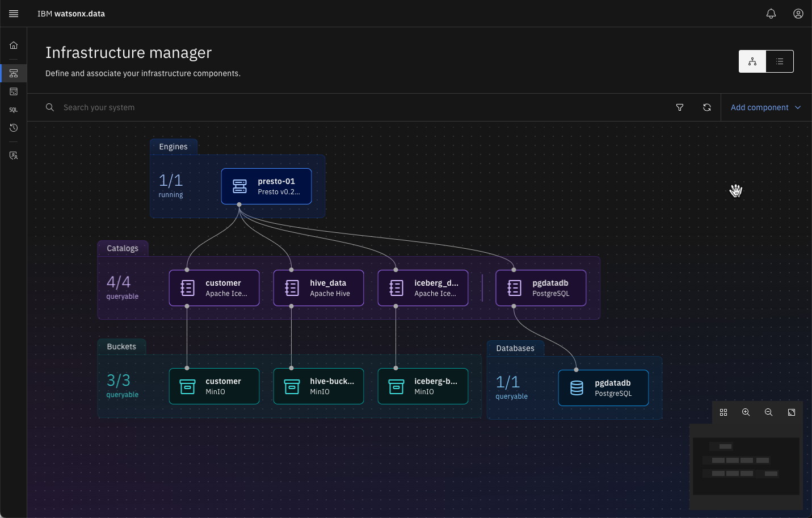Click the Engines group label

[x=173, y=147]
